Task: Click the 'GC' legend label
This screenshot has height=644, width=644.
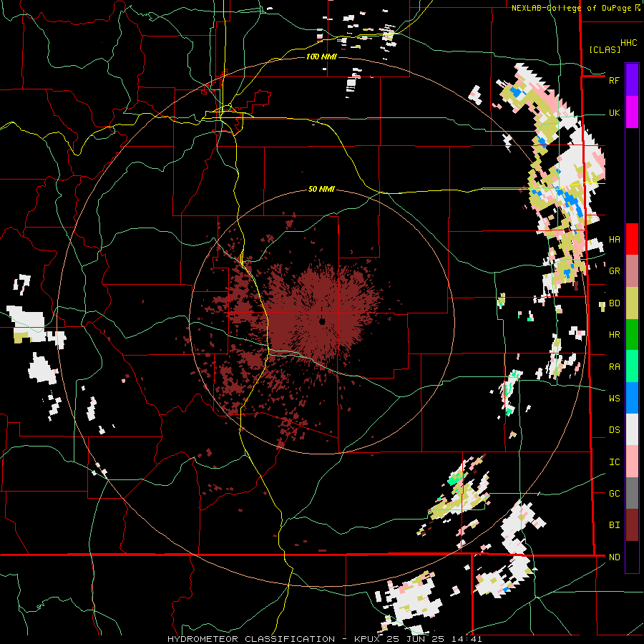Action: coord(614,494)
